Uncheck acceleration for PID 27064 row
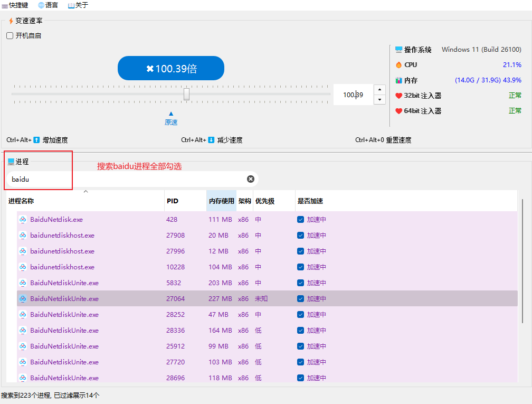Viewport: 532px width, 404px height. (x=300, y=299)
